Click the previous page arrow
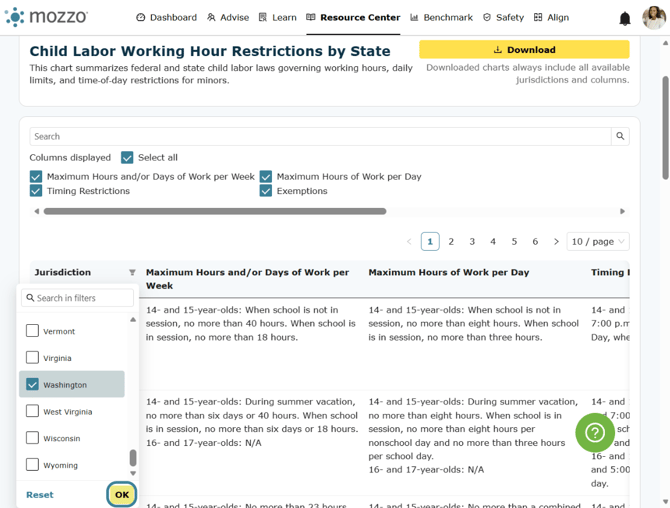 409,242
